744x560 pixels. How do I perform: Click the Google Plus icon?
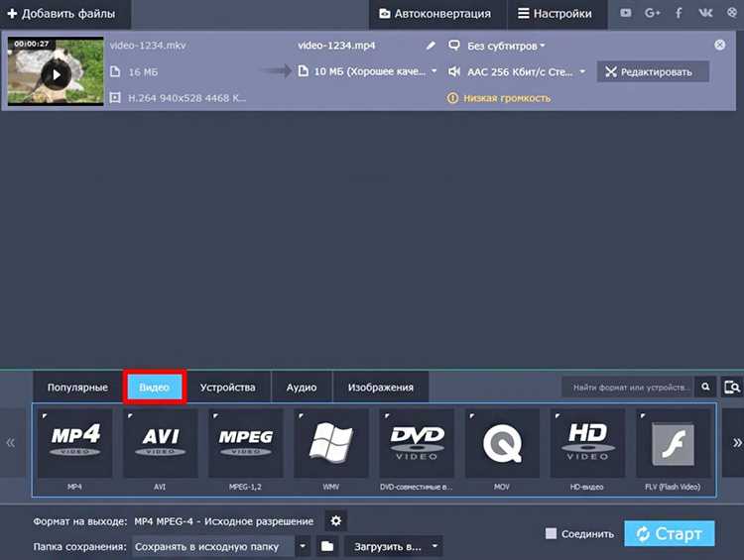click(x=653, y=13)
